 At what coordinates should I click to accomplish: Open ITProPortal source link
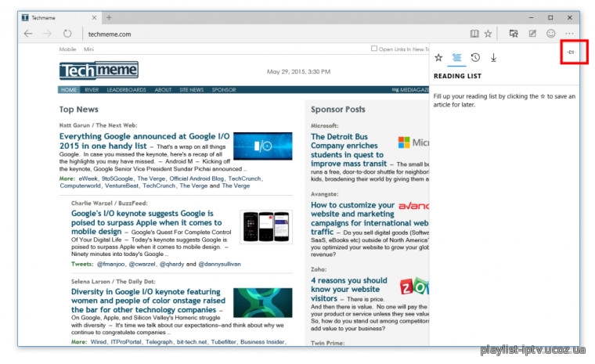[x=125, y=342]
